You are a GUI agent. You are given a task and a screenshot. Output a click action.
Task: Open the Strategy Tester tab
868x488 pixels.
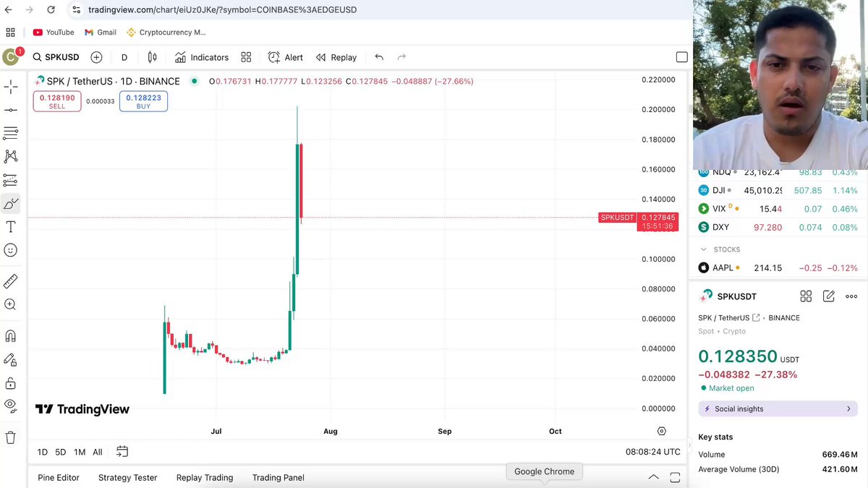point(128,477)
